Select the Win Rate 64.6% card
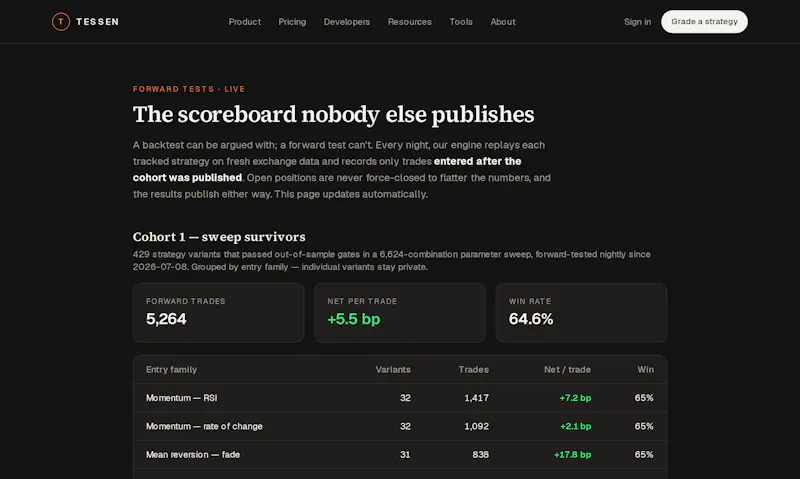The height and width of the screenshot is (479, 800). [x=581, y=313]
